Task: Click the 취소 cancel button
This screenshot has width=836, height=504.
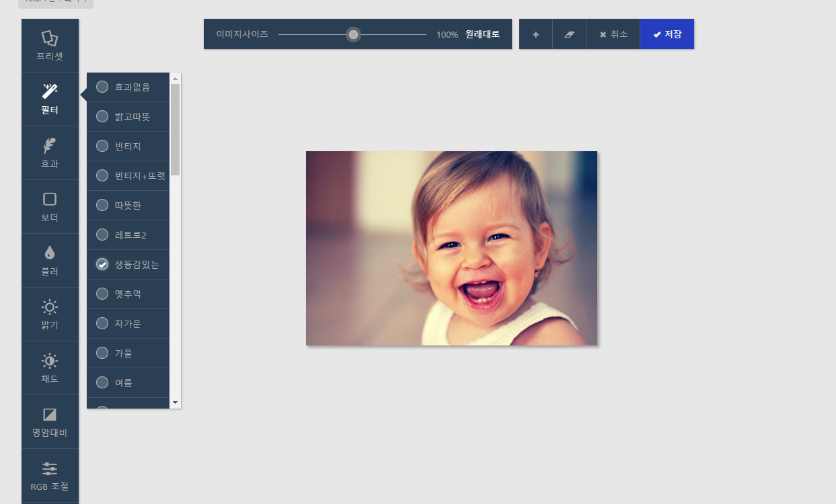Action: pyautogui.click(x=613, y=34)
